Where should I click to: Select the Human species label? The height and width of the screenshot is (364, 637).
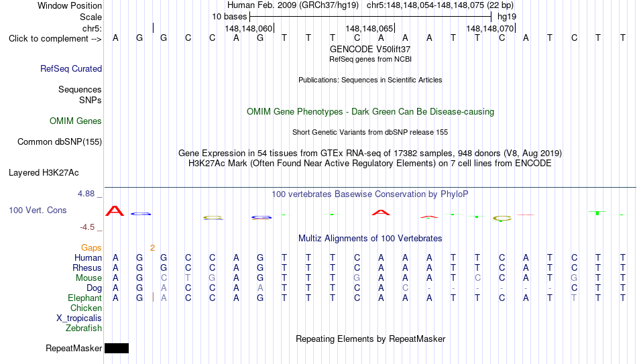(88, 258)
